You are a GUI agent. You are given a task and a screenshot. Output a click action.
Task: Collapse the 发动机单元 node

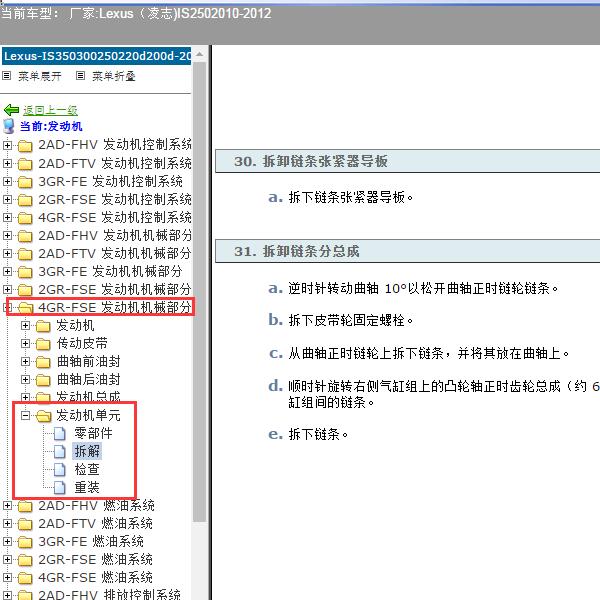(x=25, y=416)
